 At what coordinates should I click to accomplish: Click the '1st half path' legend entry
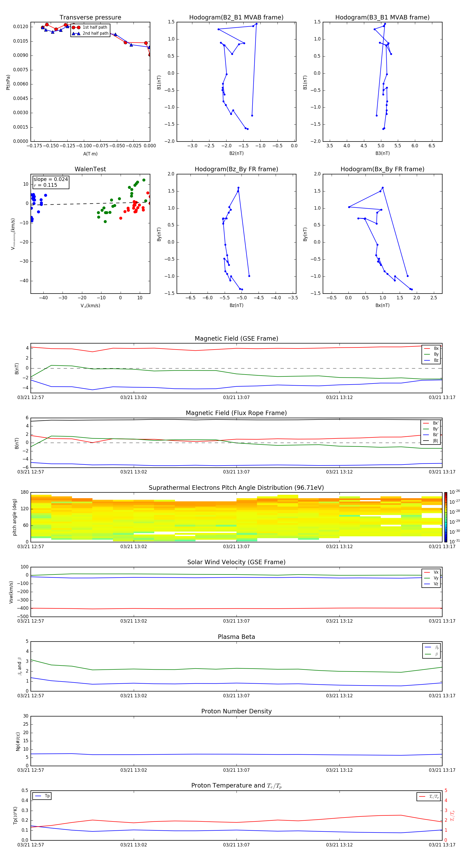(x=90, y=27)
